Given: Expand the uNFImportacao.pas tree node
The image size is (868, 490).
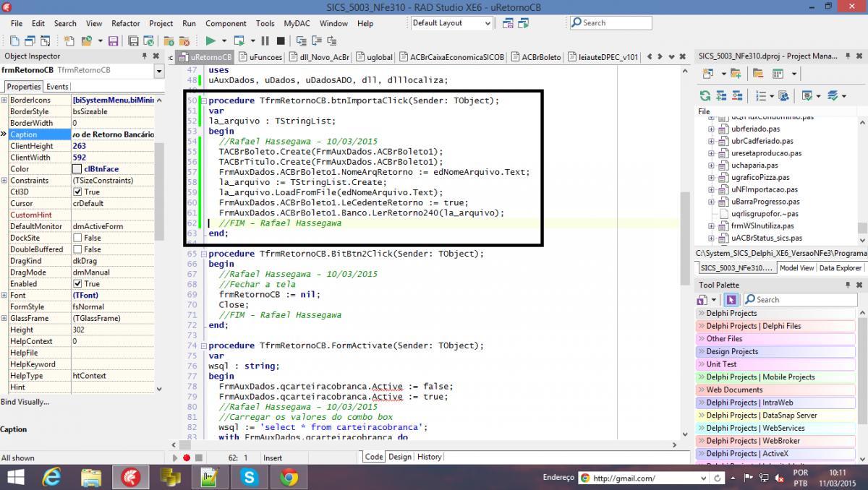Looking at the screenshot, I should click(x=711, y=189).
